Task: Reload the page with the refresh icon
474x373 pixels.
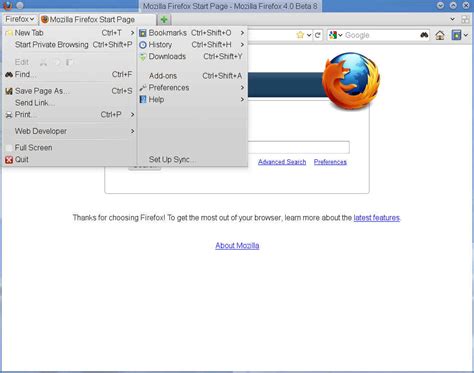Action: point(318,35)
